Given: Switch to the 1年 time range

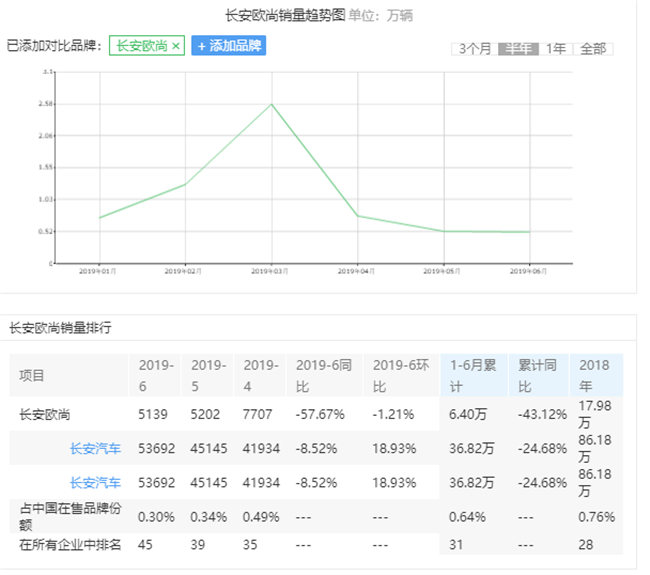Looking at the screenshot, I should click(555, 49).
